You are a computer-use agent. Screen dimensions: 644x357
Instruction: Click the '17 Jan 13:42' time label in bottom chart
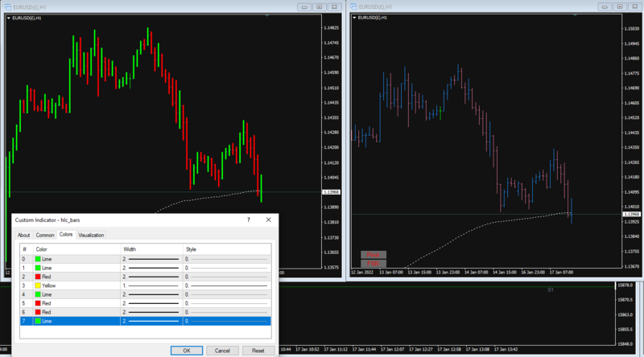click(506, 349)
